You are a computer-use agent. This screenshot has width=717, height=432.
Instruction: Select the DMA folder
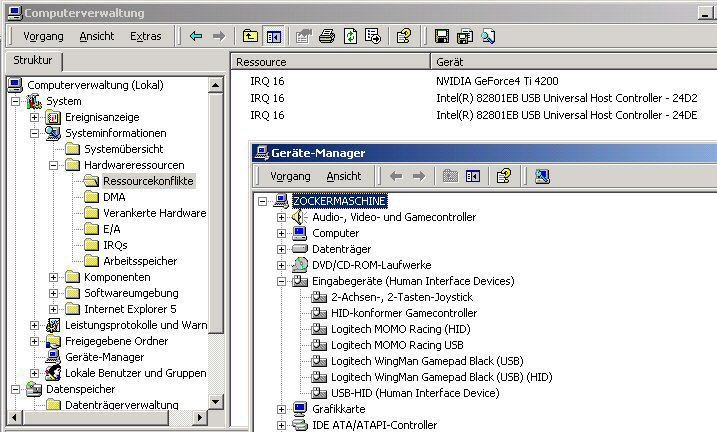pyautogui.click(x=114, y=197)
